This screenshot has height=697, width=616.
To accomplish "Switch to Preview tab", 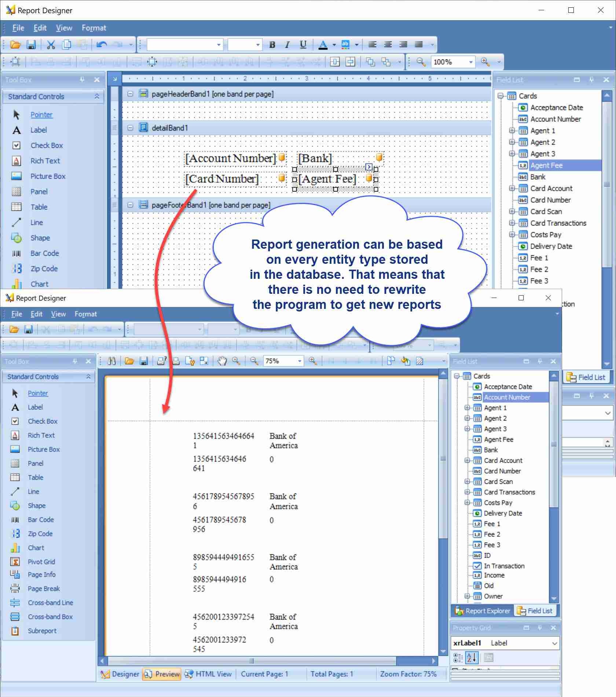I will [162, 674].
